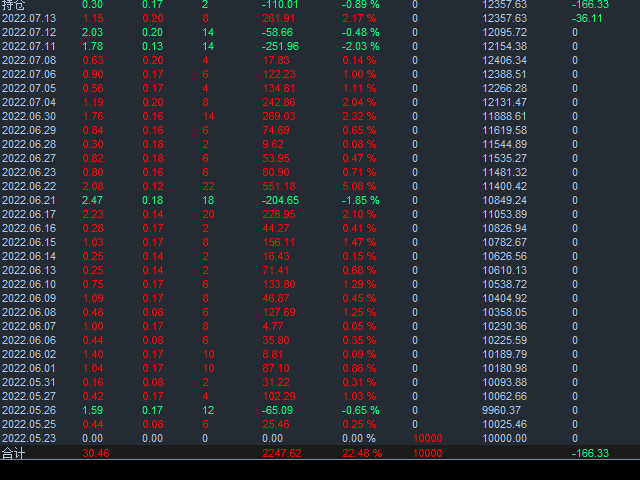Select date 2022.06.29
Image resolution: width=640 pixels, height=480 pixels.
pyautogui.click(x=29, y=130)
